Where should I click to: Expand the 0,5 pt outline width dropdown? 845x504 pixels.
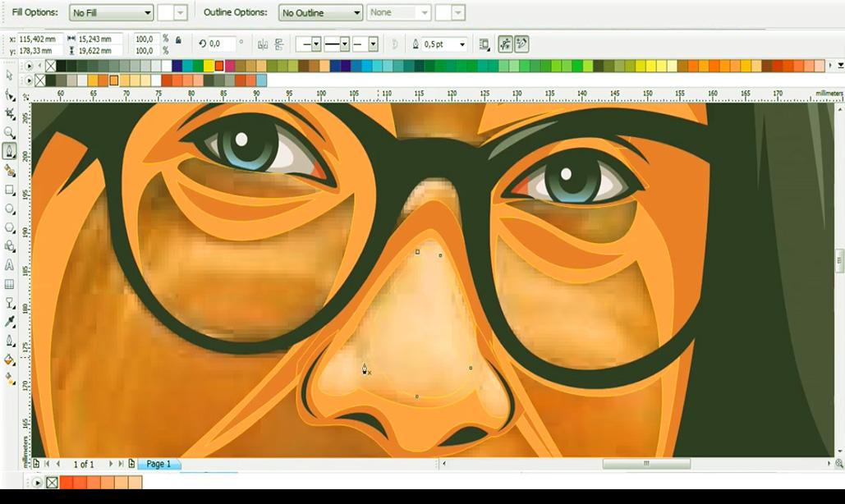tap(462, 44)
